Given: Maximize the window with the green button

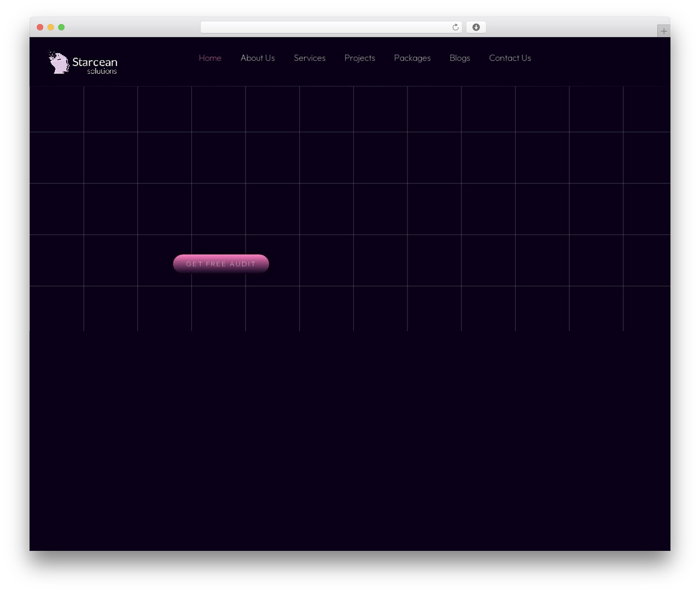Looking at the screenshot, I should [x=61, y=27].
